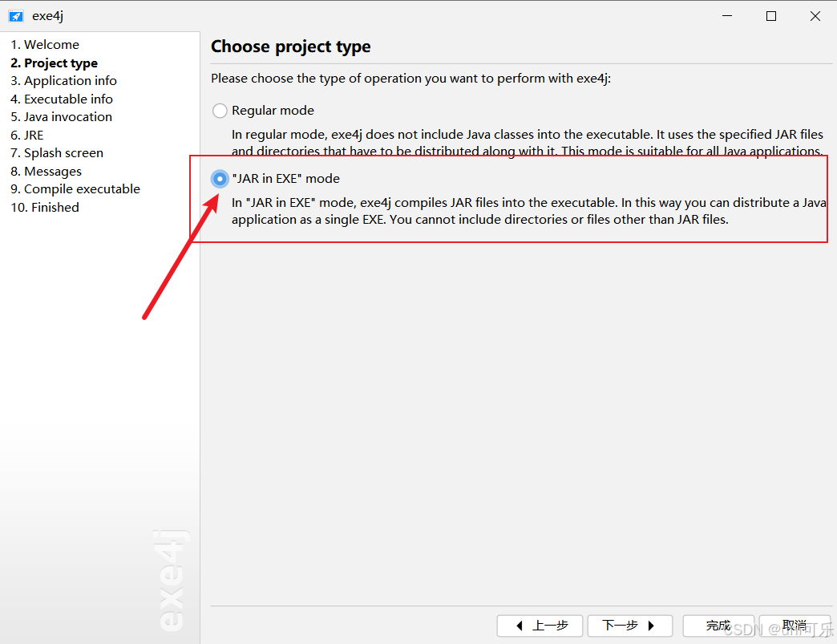Open step 4. Executable info
This screenshot has height=644, width=837.
(62, 99)
